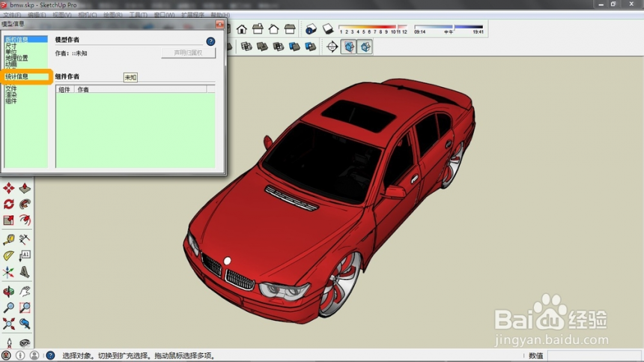Select the Text label tool
This screenshot has height=362, width=644.
pos(25,256)
